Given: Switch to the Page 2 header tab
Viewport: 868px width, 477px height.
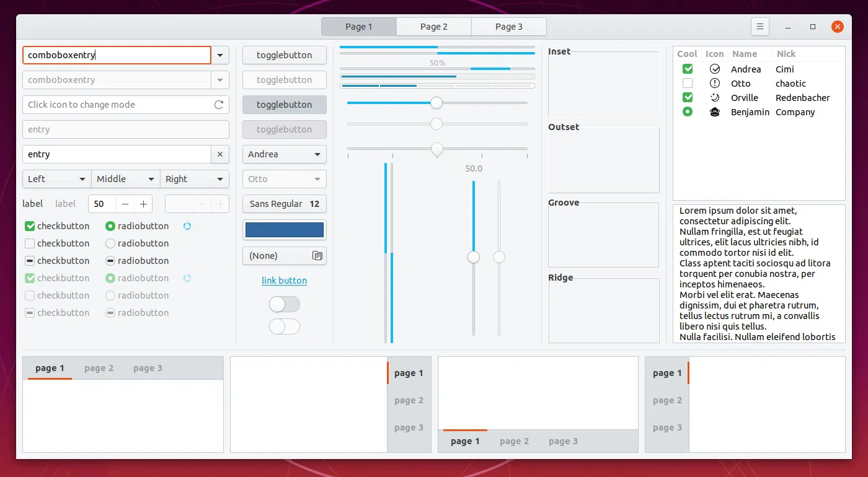Looking at the screenshot, I should pos(434,27).
